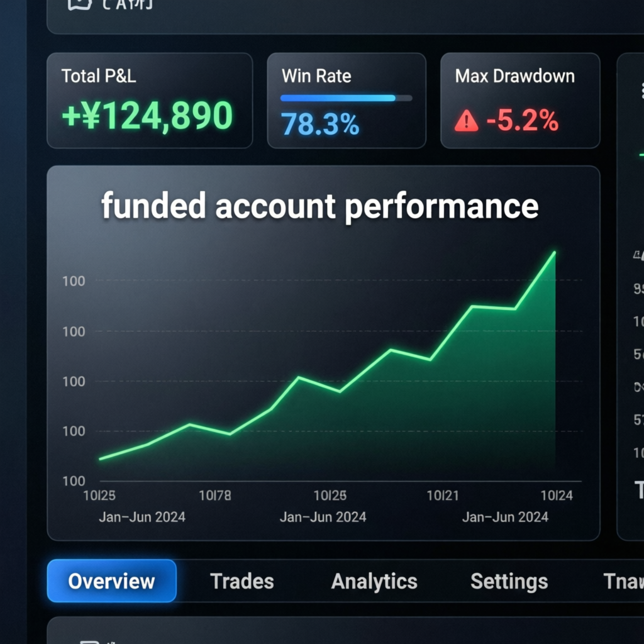Click the Total P&L label

(99, 76)
